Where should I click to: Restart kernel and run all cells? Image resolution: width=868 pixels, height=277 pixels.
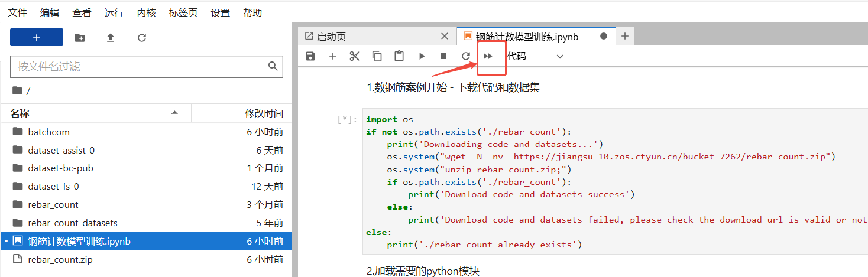[x=488, y=56]
